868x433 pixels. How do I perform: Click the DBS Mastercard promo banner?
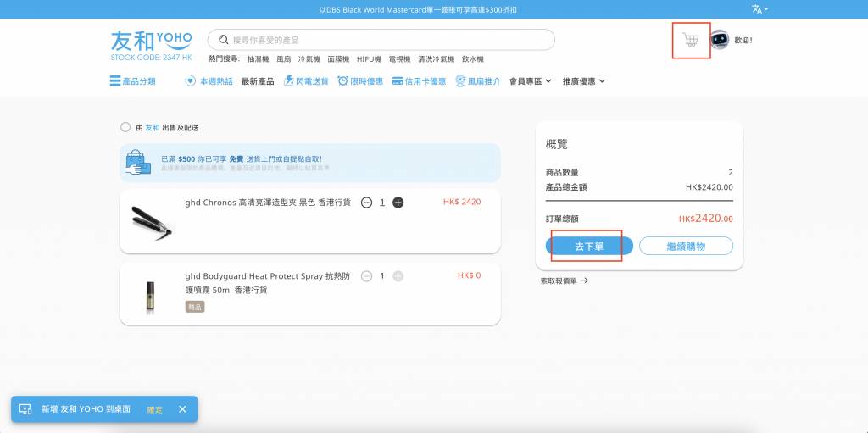[419, 9]
